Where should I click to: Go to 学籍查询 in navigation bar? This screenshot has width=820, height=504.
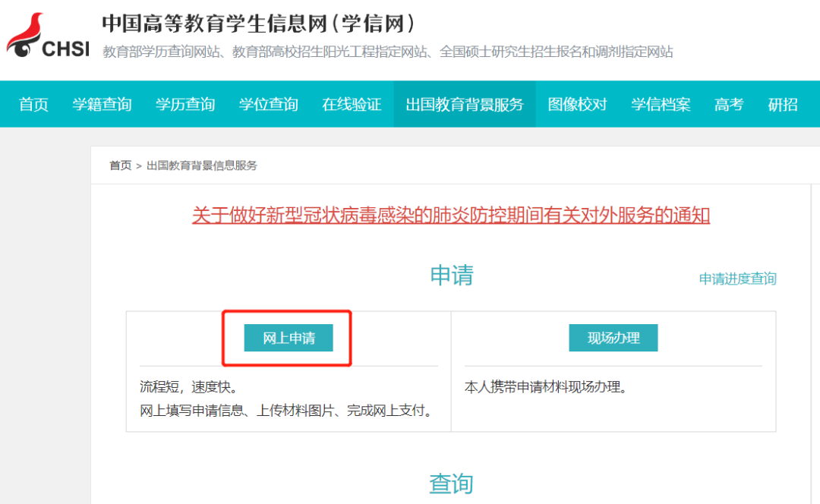(102, 105)
